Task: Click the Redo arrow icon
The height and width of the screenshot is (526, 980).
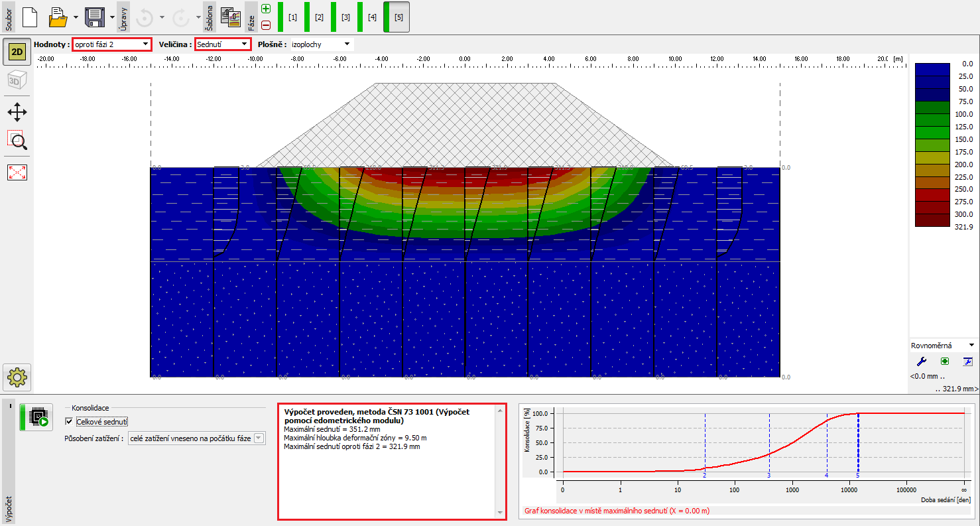Action: coord(181,17)
